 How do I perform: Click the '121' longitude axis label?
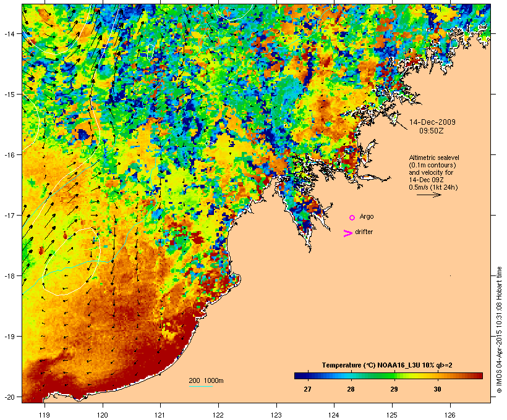click(x=160, y=415)
